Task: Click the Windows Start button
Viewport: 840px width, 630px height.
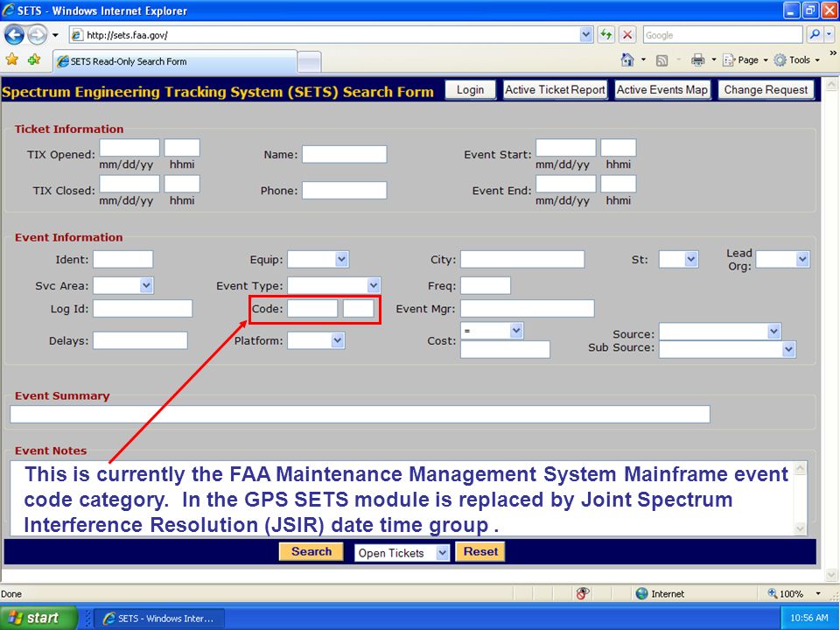Action: tap(38, 618)
